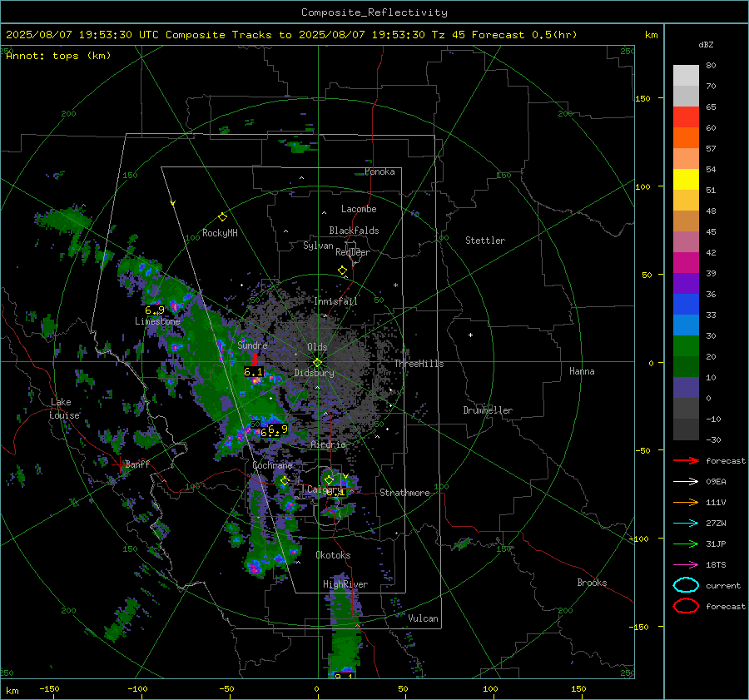Pick the orange 57-60 dBZ swatch
749x700 pixels.
(686, 138)
